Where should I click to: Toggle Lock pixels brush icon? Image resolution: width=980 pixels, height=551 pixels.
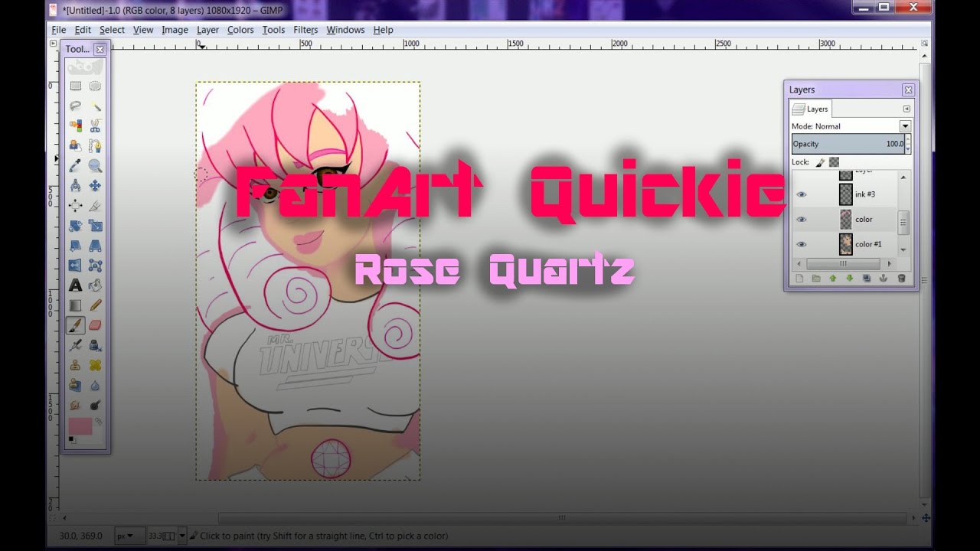(820, 162)
